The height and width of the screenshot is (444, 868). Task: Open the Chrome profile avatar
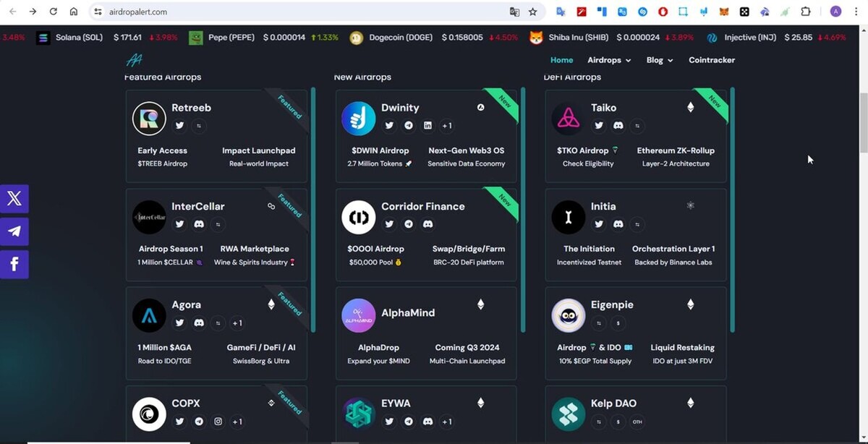[x=835, y=12]
